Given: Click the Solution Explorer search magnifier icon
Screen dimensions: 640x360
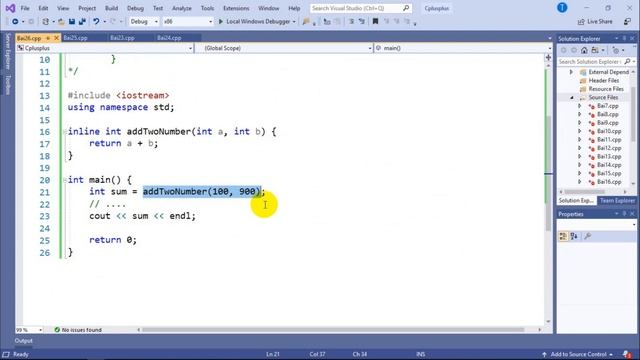Looking at the screenshot, I should 627,62.
